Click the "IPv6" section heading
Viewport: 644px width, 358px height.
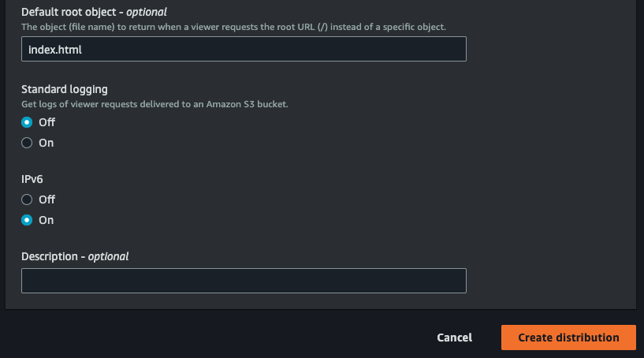pyautogui.click(x=32, y=179)
